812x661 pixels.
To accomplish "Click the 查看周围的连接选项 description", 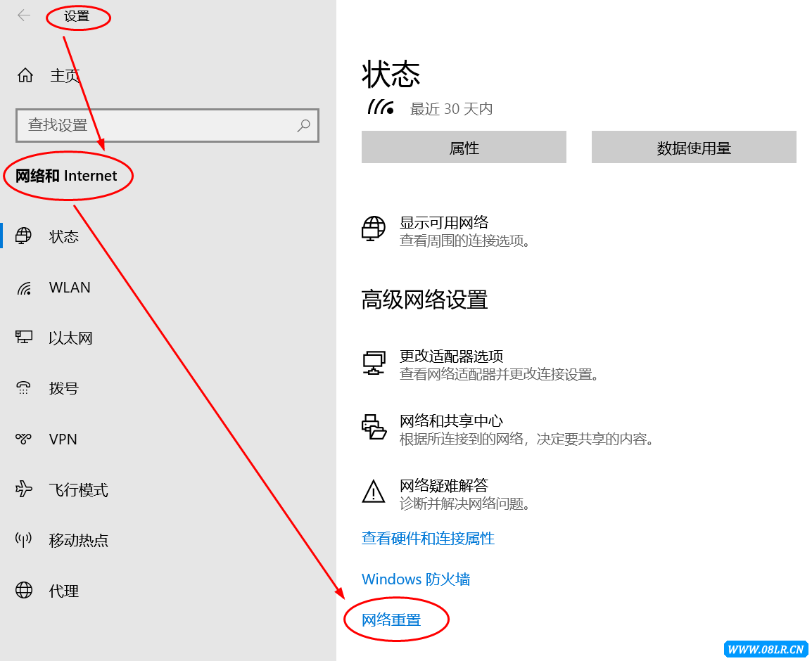I will point(465,240).
